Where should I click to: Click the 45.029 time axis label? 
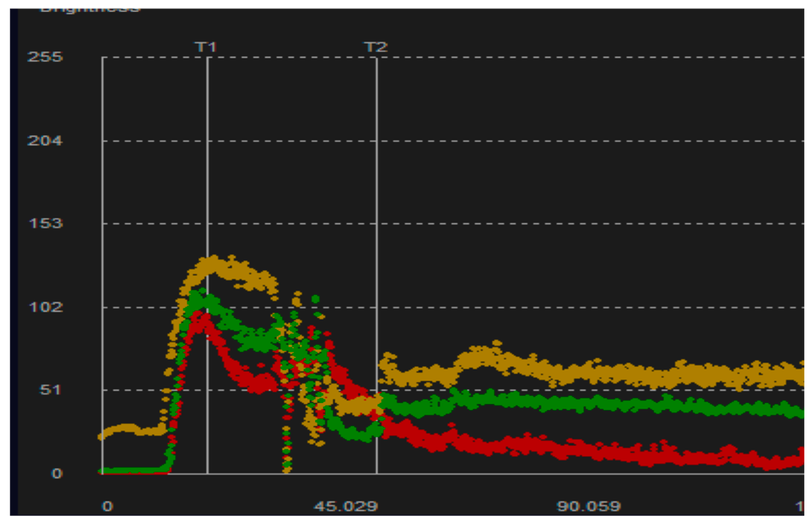[x=346, y=506]
